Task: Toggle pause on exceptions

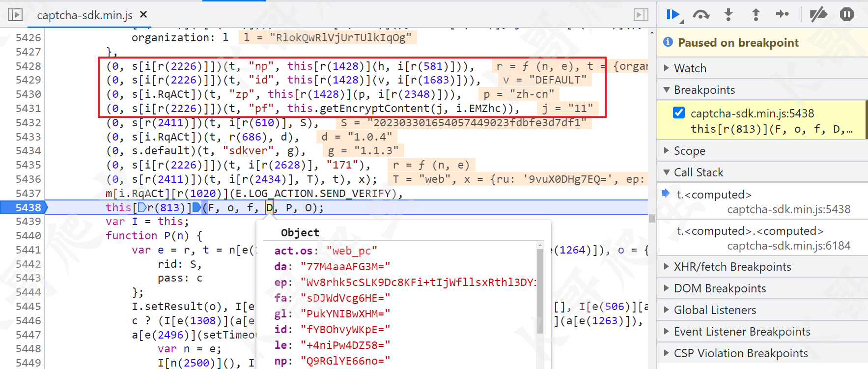Action: 846,14
